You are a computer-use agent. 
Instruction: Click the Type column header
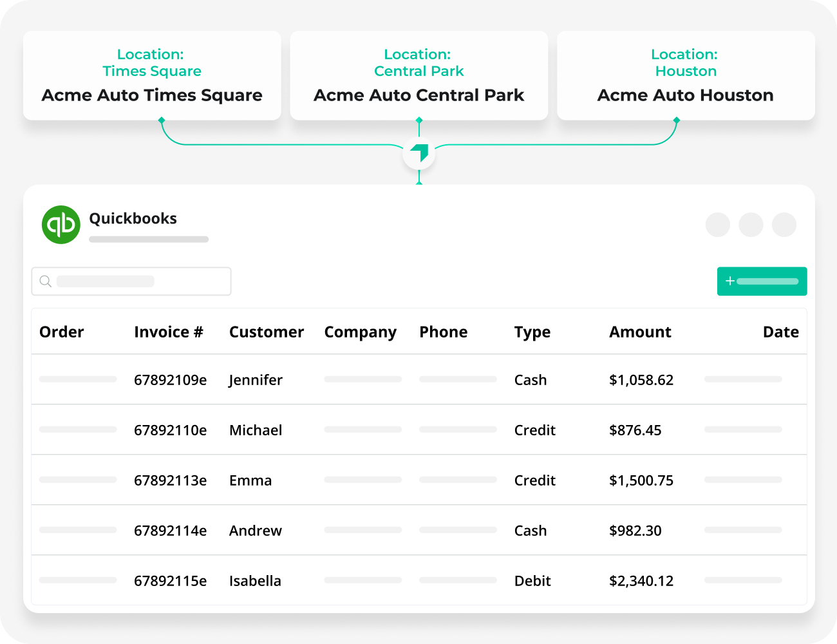tap(532, 332)
